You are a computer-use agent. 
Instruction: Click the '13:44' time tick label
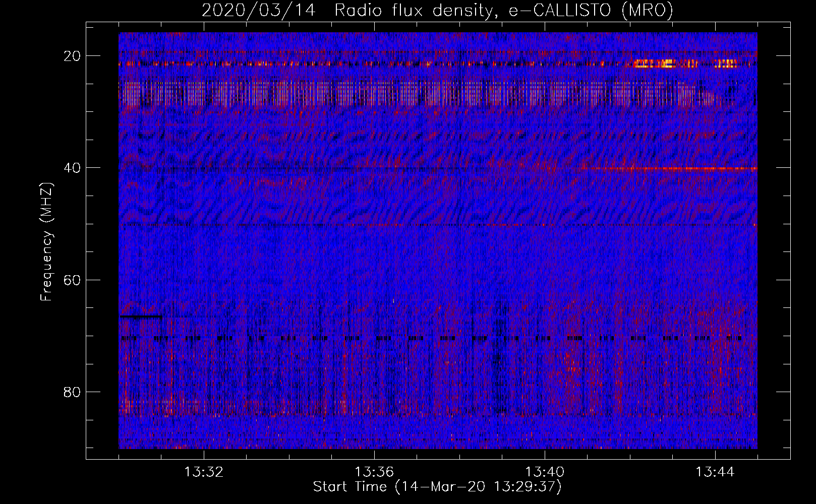715,472
